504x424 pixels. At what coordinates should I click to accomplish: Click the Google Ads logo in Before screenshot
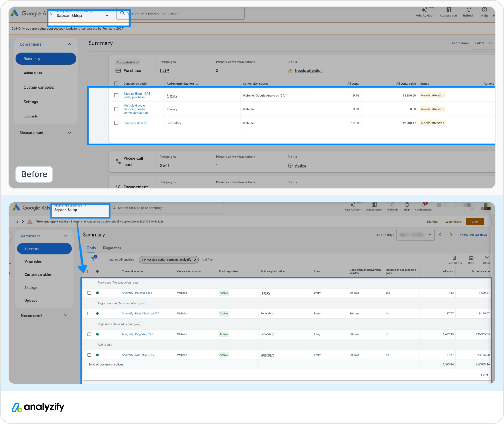point(15,13)
